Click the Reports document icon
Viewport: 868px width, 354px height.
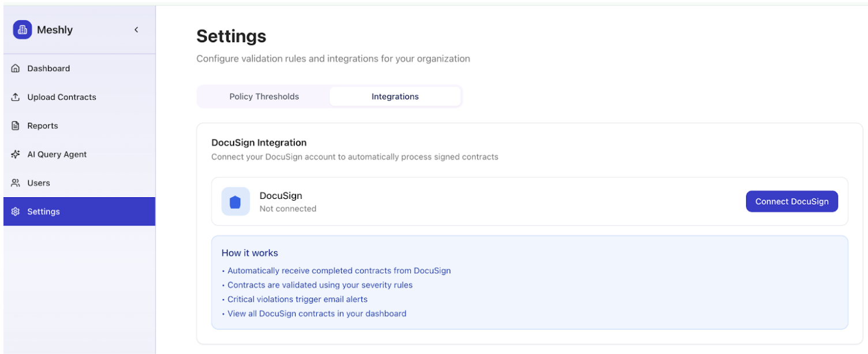coord(16,126)
